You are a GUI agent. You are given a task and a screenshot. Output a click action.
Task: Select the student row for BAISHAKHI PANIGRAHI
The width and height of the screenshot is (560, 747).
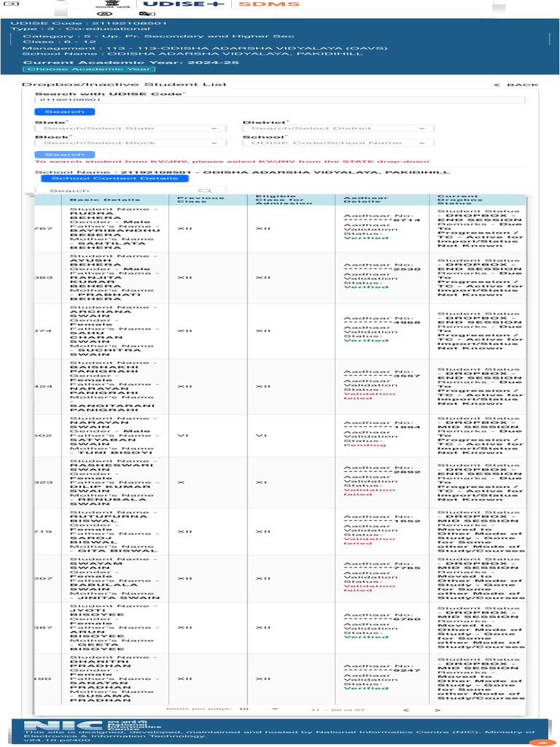[280, 387]
